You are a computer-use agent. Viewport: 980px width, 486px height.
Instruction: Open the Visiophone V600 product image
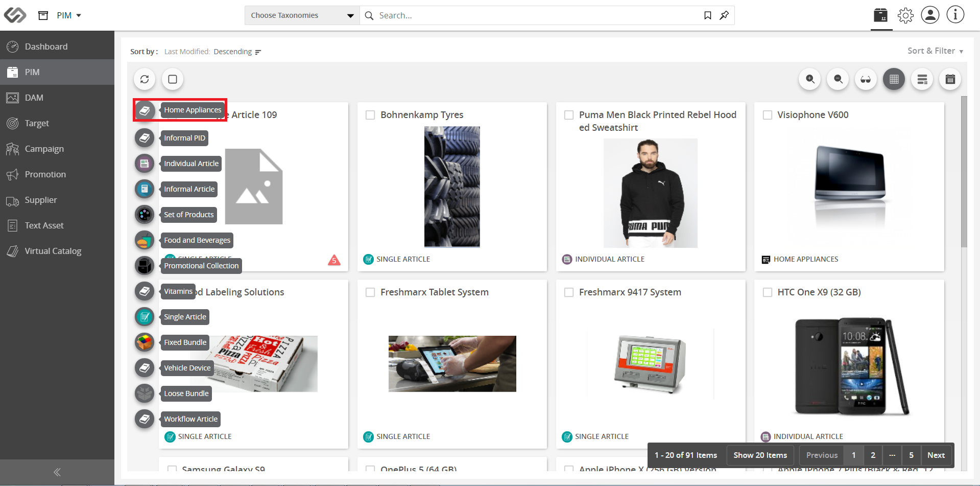click(850, 187)
